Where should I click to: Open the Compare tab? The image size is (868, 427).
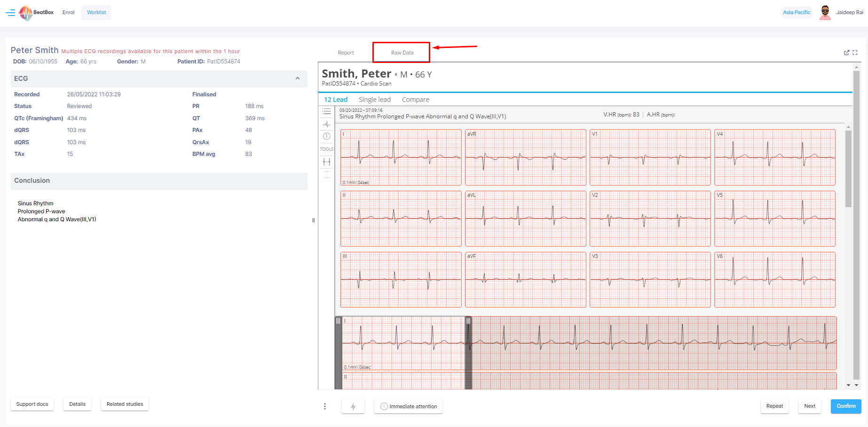pyautogui.click(x=415, y=100)
